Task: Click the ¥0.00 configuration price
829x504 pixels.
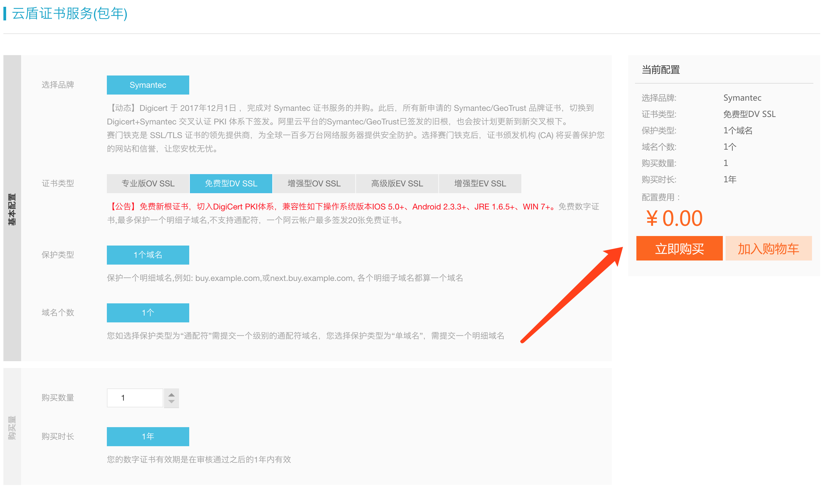Action: point(674,218)
